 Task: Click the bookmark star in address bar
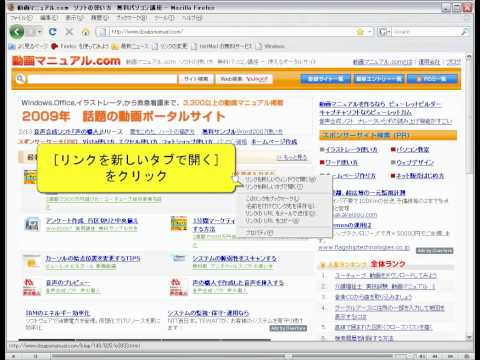(360, 32)
